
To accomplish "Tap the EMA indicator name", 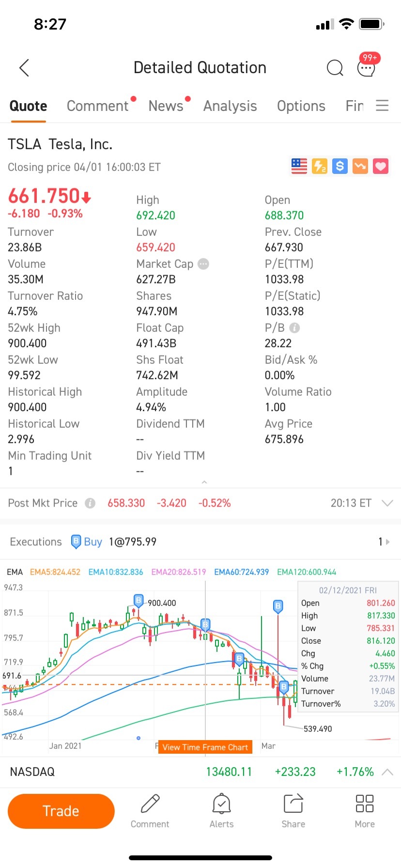I will click(15, 572).
